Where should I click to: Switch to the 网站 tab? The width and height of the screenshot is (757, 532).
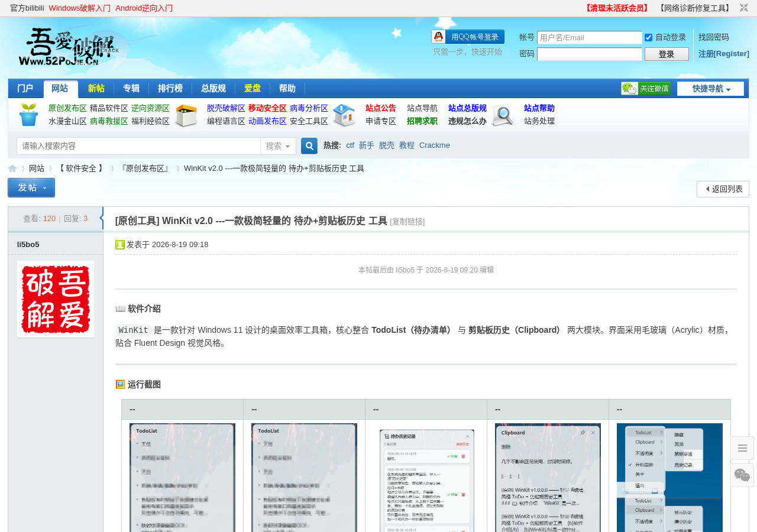pos(60,89)
